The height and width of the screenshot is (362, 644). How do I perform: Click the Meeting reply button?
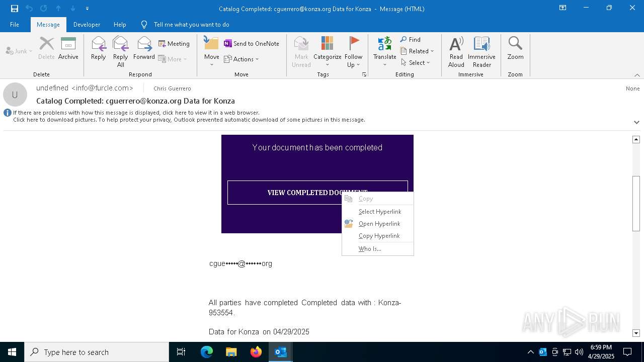[174, 44]
